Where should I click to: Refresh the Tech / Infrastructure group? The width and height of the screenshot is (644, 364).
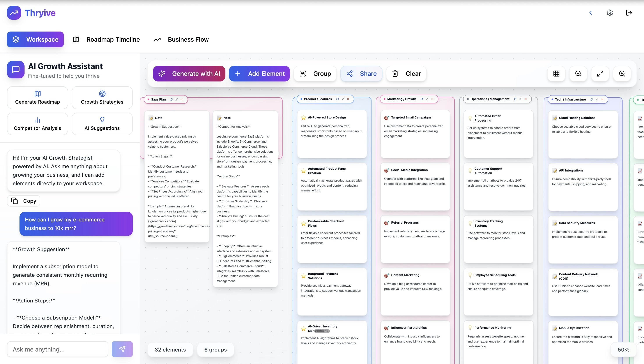click(x=591, y=99)
